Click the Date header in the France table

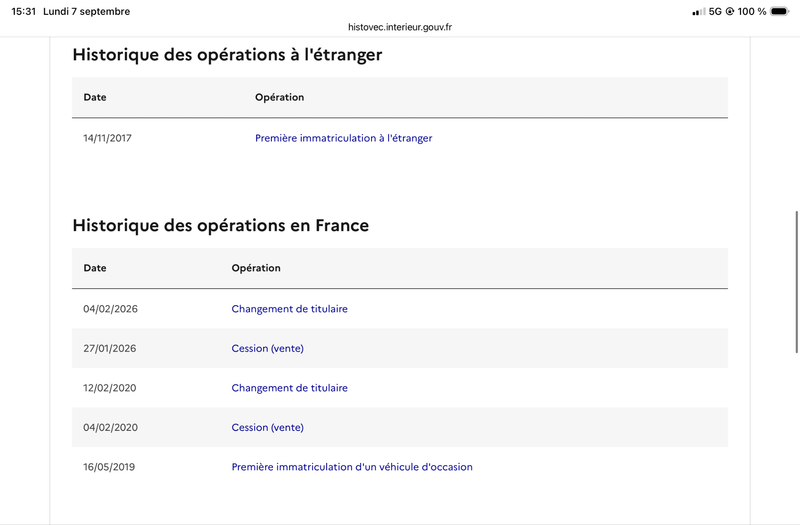point(95,268)
